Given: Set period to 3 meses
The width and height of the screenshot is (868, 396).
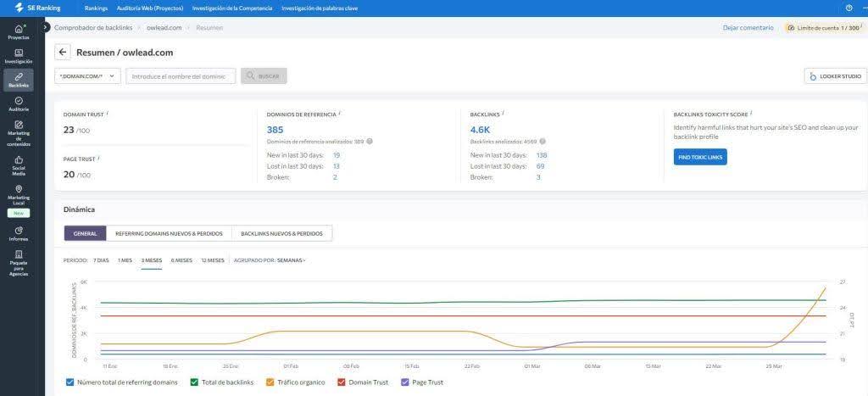Looking at the screenshot, I should [x=151, y=260].
